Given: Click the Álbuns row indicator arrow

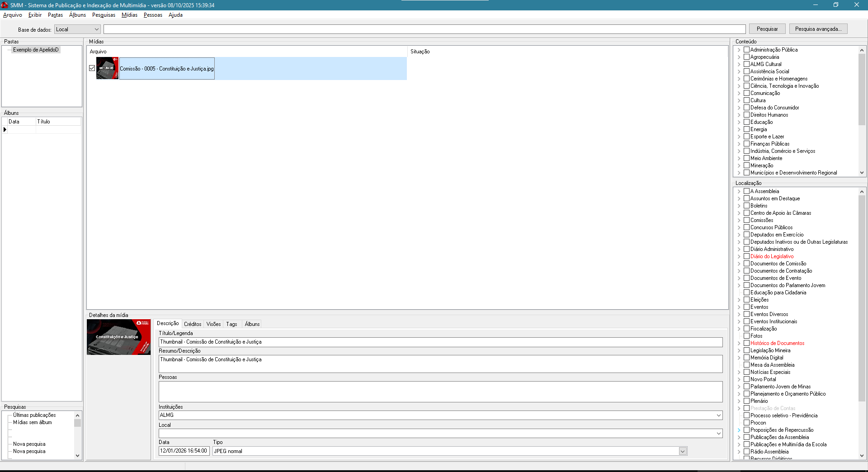Looking at the screenshot, I should tap(5, 130).
